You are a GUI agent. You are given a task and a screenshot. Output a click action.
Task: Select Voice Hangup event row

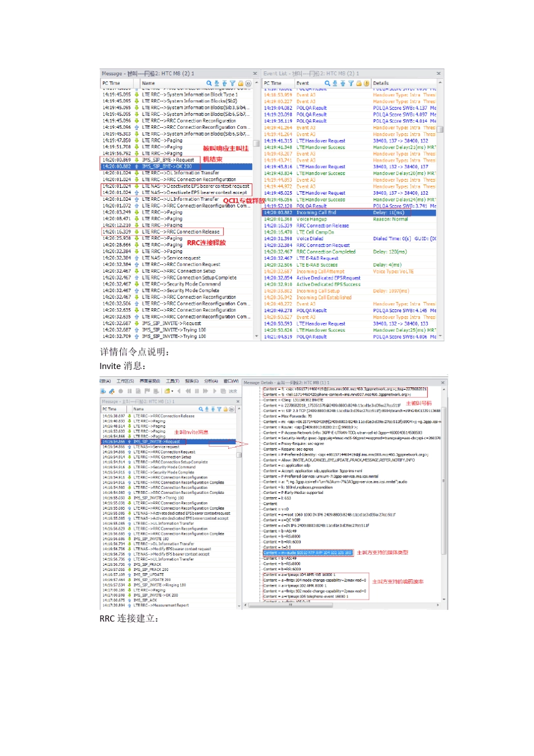350,219
